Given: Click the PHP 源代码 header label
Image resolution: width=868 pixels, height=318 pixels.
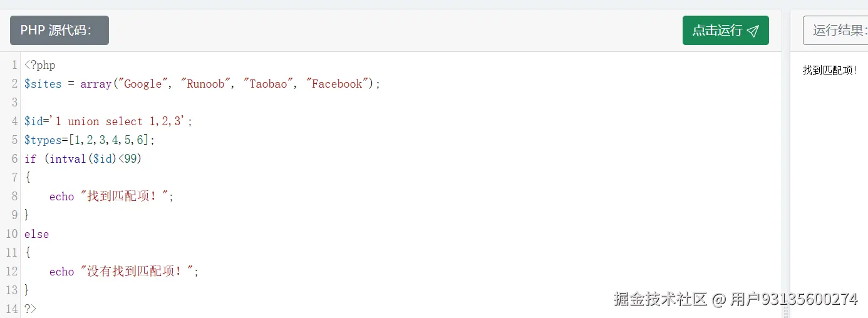Looking at the screenshot, I should click(x=59, y=31).
